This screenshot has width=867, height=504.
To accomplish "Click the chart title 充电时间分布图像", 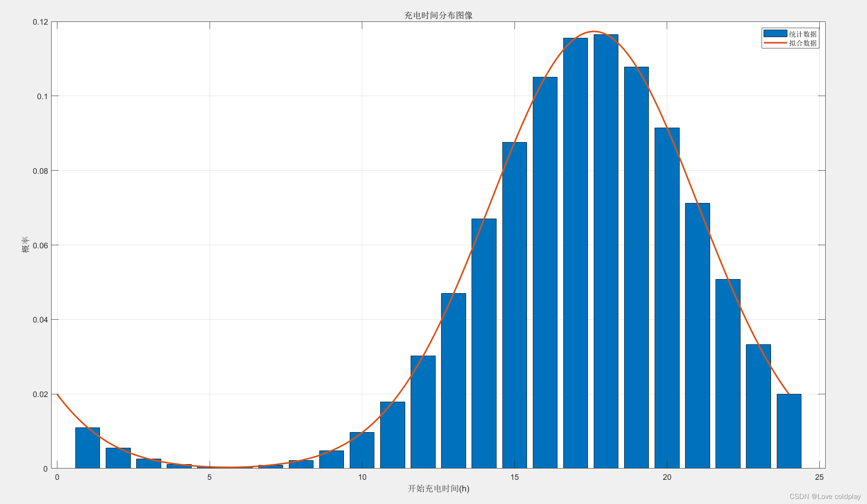I will coord(438,15).
